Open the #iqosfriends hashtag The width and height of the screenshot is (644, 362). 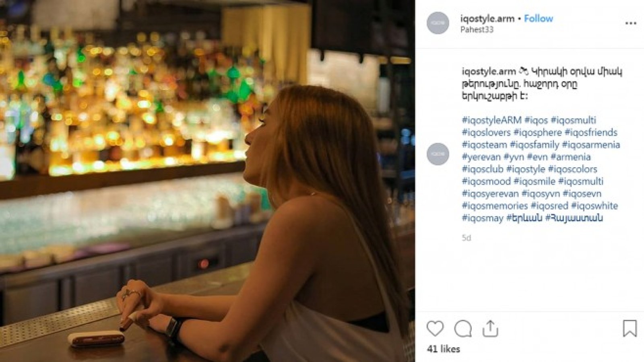590,132
